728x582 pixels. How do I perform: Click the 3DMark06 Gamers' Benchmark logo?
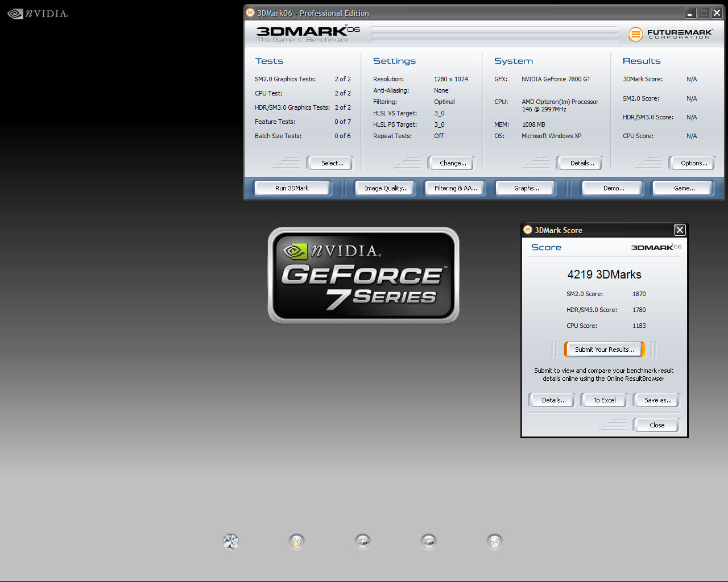pos(308,34)
